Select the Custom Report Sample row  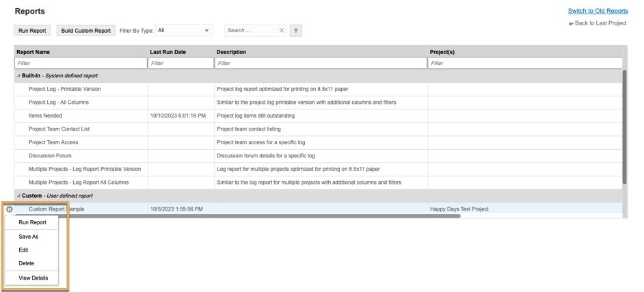[x=319, y=209]
